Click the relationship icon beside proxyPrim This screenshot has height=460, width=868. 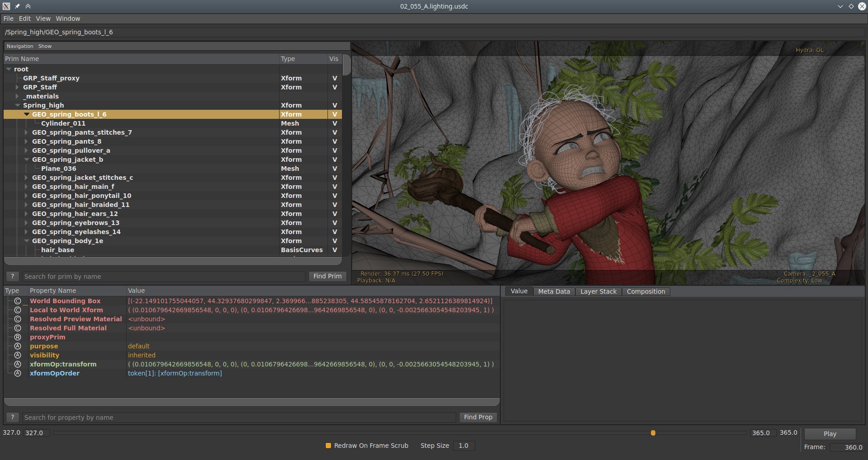pos(18,337)
